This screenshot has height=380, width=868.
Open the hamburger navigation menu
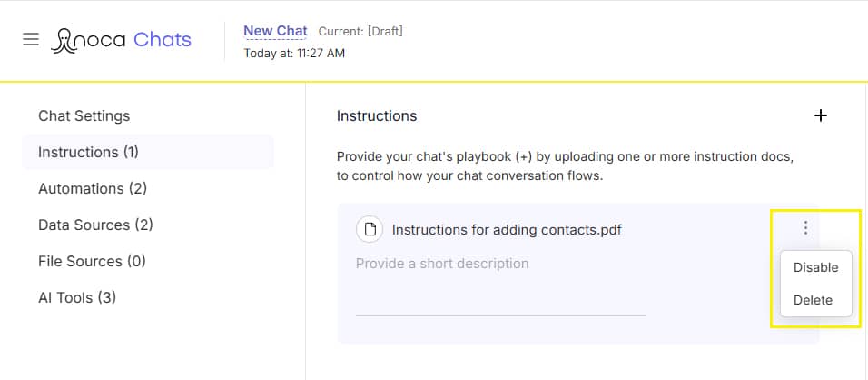click(31, 39)
